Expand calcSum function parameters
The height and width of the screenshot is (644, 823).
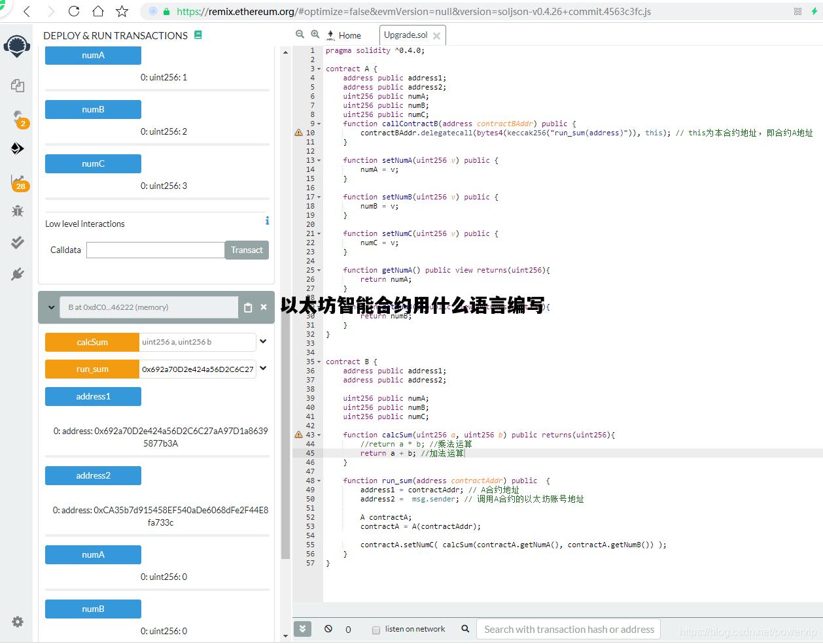click(x=263, y=341)
